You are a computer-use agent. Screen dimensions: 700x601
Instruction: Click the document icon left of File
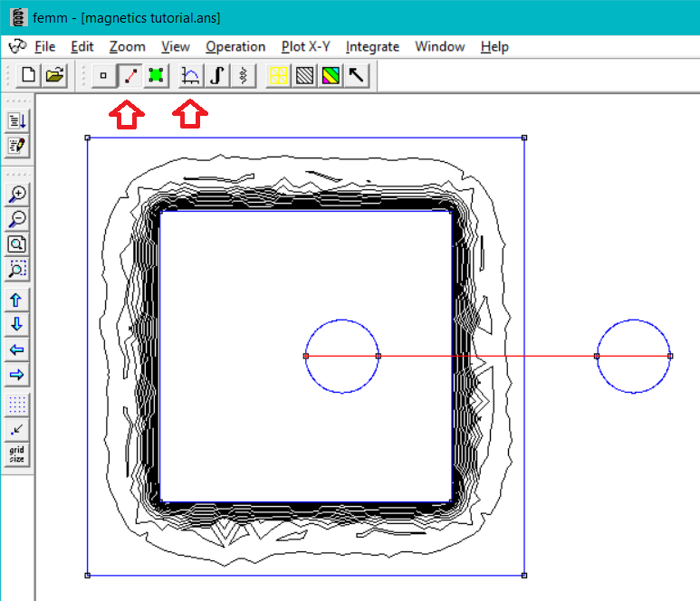click(x=18, y=46)
